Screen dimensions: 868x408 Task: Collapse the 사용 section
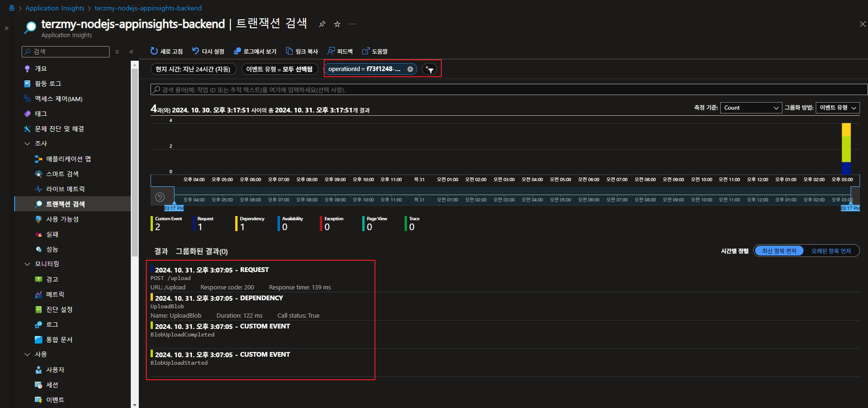(x=27, y=354)
